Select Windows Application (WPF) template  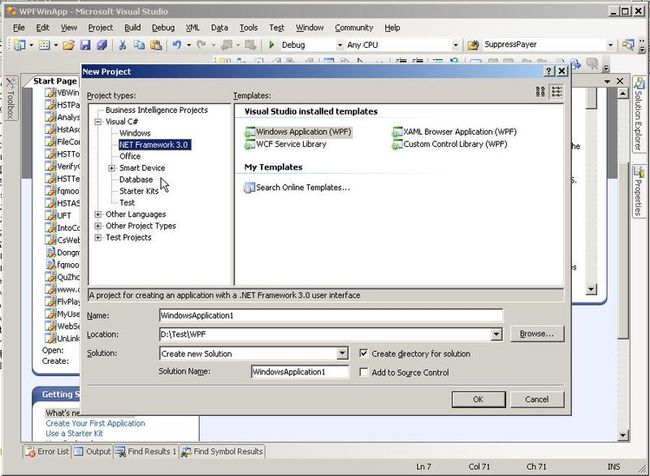298,132
